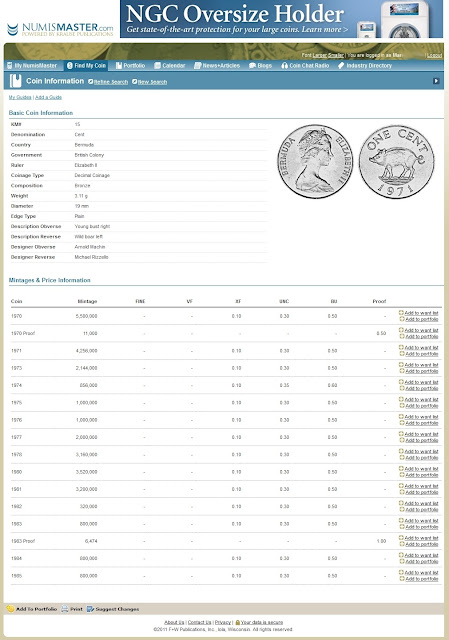Click the Add a Guide link

(x=48, y=97)
